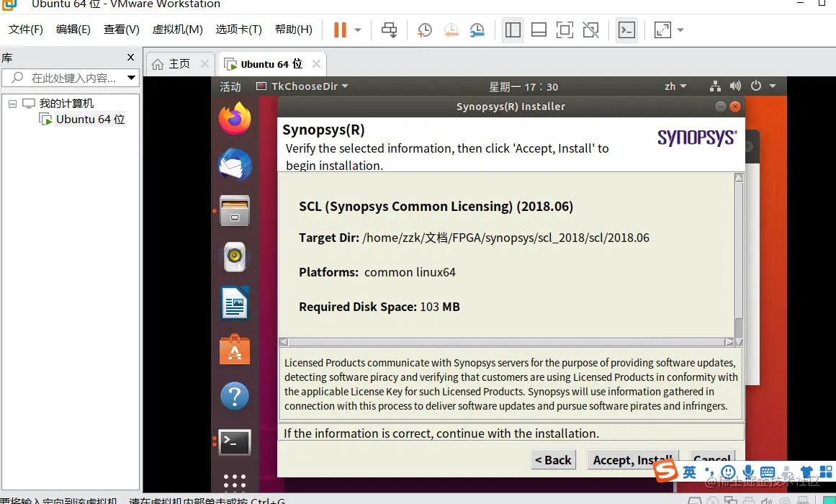Click the horizontal scrollbar left arrow

(284, 342)
